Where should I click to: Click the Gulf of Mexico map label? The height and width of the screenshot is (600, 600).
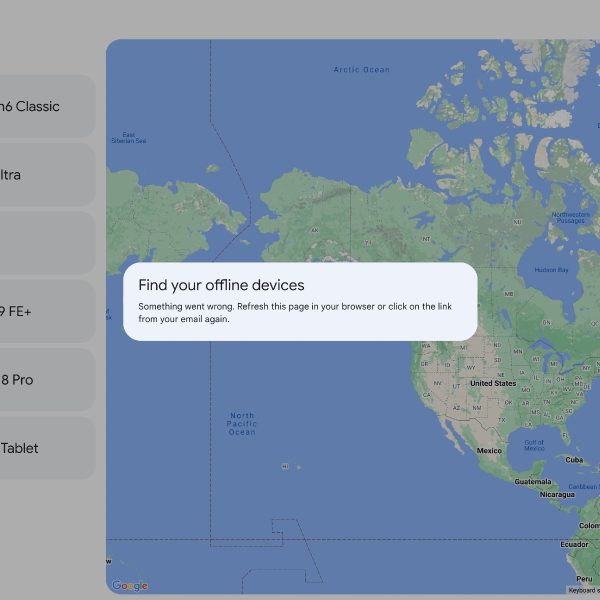tap(534, 445)
